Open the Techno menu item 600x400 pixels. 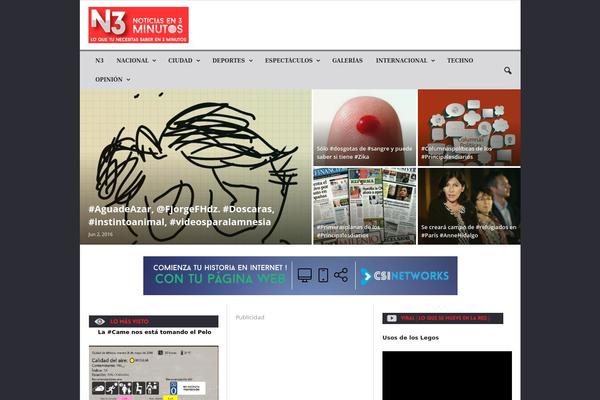click(x=460, y=60)
